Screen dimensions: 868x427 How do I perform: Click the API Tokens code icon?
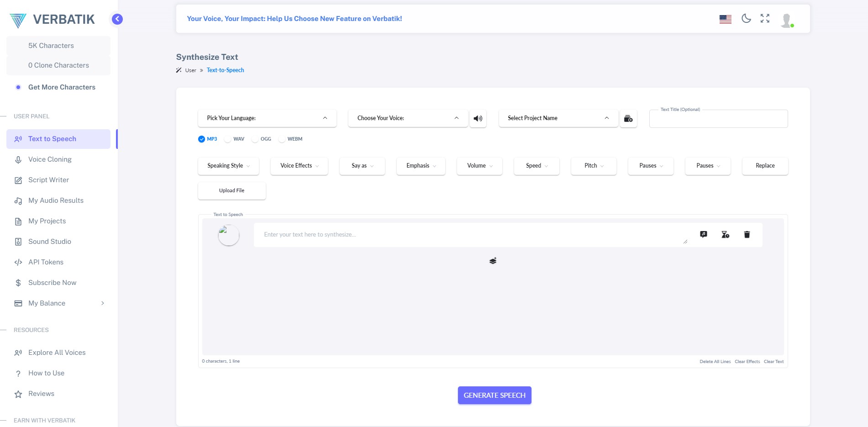point(18,263)
